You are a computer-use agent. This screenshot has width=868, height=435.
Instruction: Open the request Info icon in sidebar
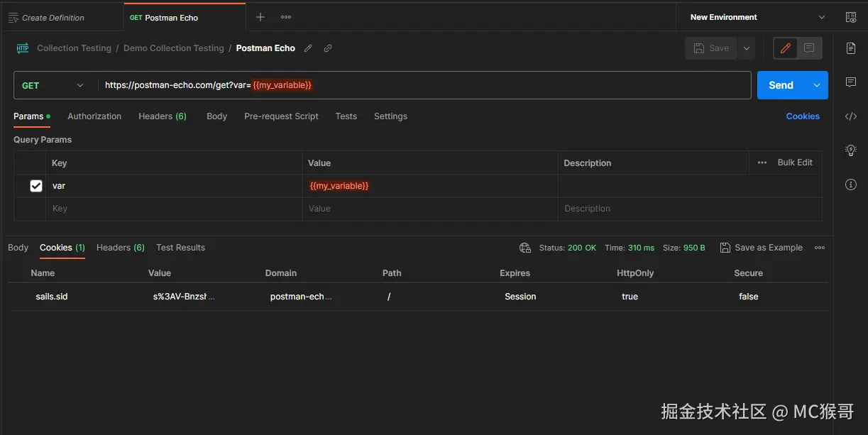pyautogui.click(x=851, y=185)
